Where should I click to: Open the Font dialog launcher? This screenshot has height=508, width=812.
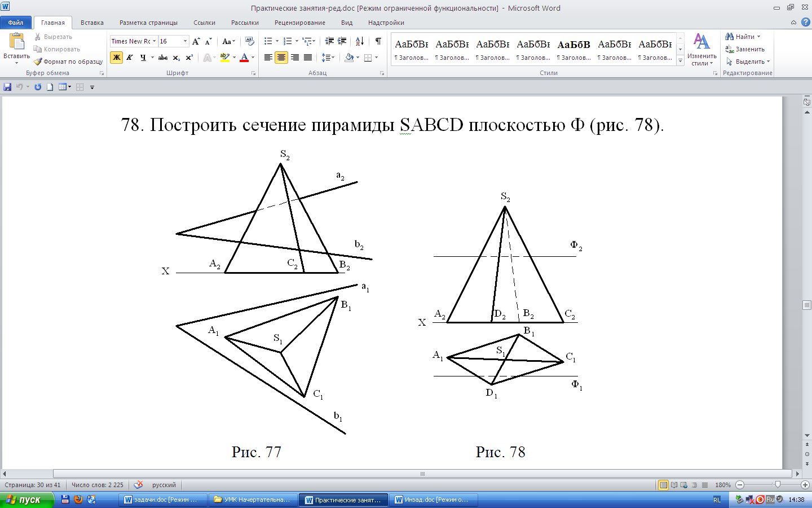click(x=254, y=73)
